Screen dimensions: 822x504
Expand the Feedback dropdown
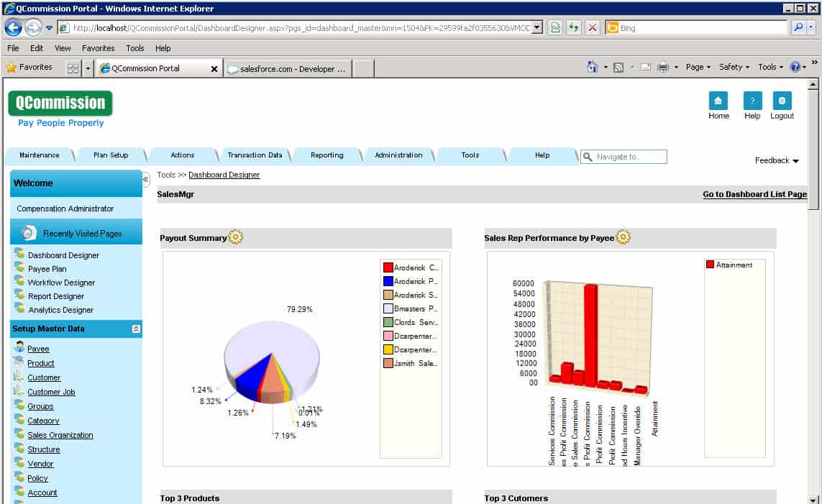click(777, 160)
